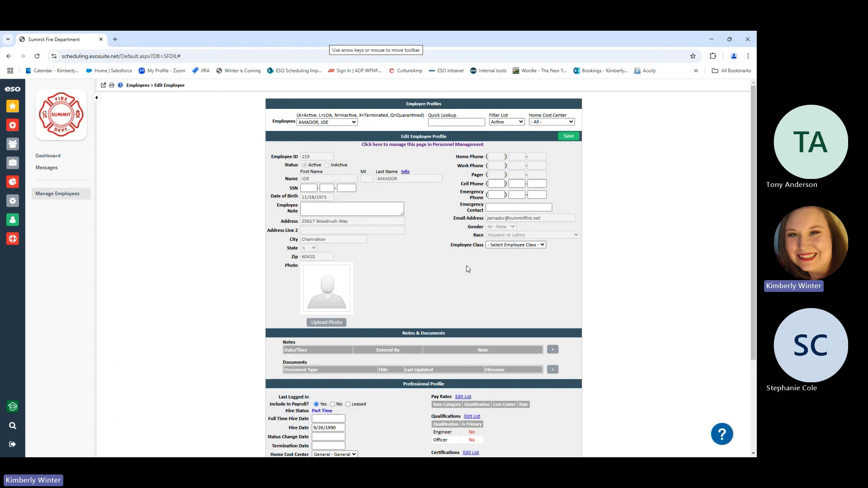This screenshot has height=488, width=868.
Task: Click the search magnifier in sidebar
Action: 13,426
